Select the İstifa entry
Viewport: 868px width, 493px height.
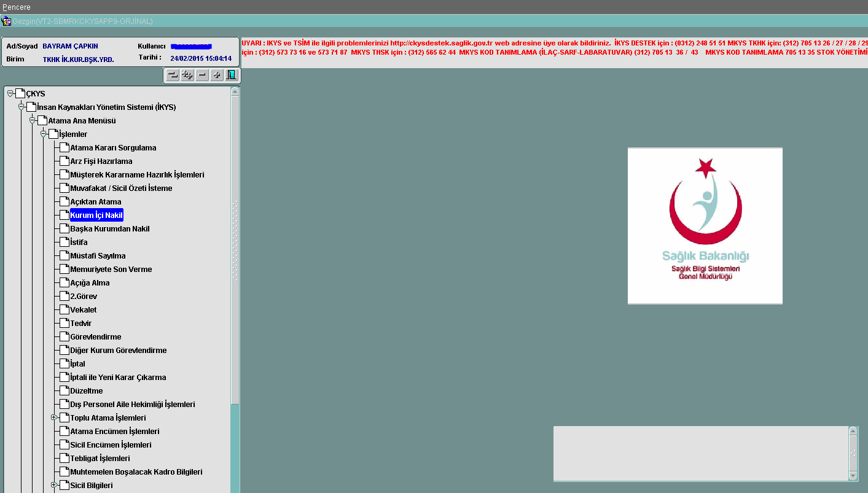(79, 243)
